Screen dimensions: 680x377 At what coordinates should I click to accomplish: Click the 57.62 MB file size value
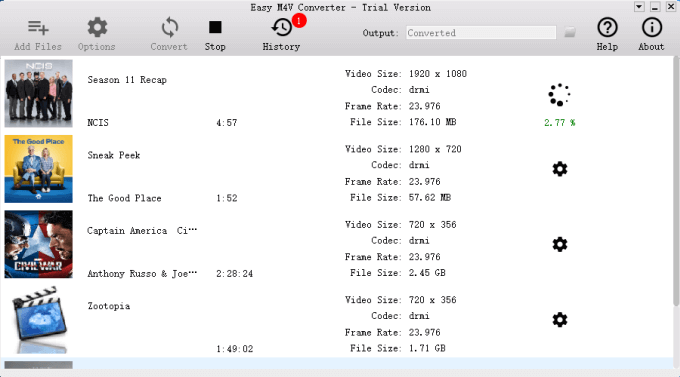(430, 197)
